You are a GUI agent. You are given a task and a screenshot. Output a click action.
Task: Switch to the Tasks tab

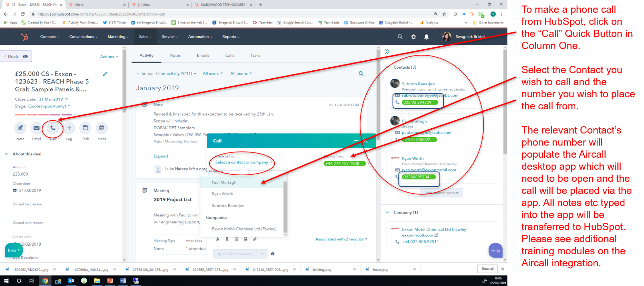point(255,55)
